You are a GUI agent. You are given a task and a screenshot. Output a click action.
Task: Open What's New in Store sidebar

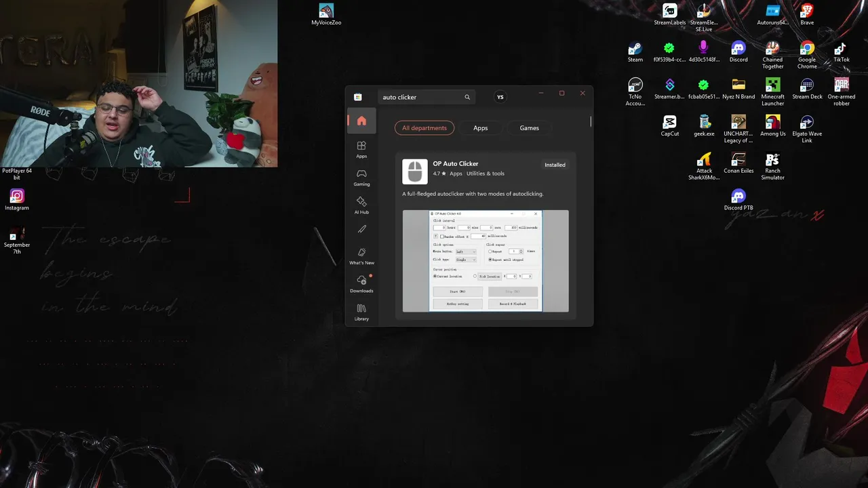[361, 256]
